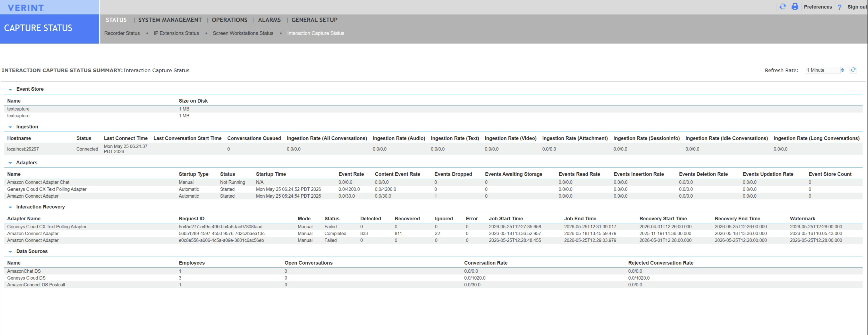Select AmazonChat DS data source row

pos(433,271)
